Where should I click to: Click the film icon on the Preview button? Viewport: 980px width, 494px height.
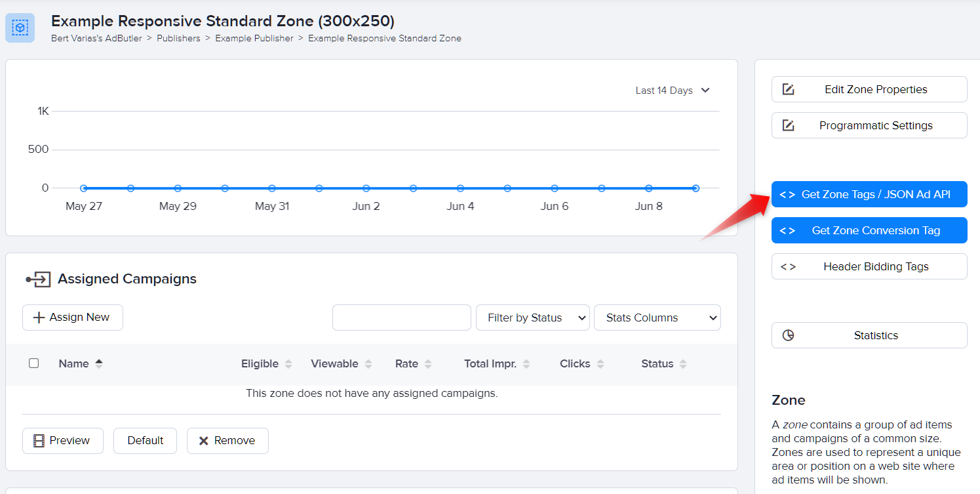pos(40,440)
